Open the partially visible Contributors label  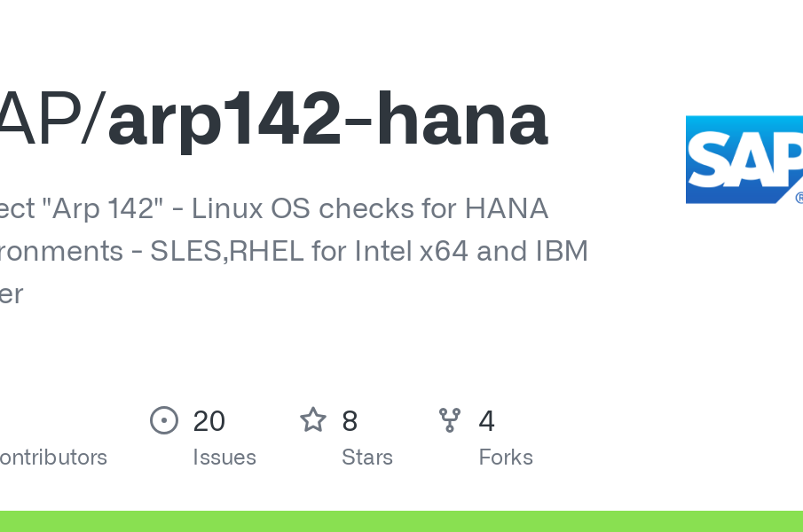coord(53,457)
